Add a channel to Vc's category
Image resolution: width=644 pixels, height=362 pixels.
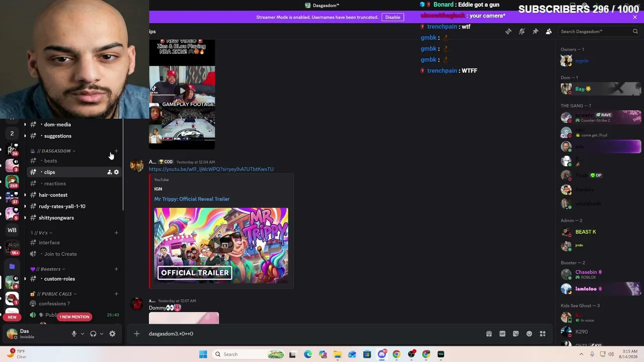(x=116, y=233)
